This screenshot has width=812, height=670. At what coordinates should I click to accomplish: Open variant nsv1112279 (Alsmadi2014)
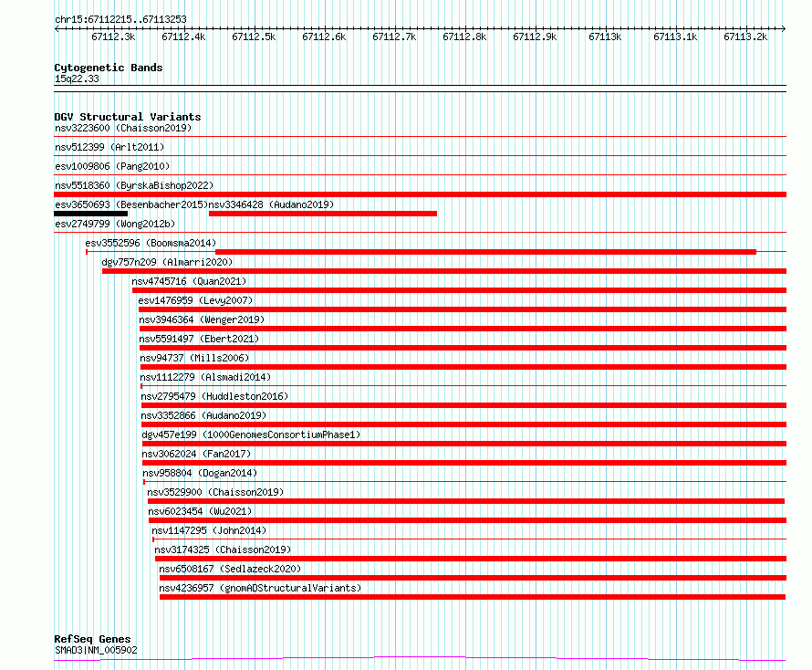pos(205,377)
